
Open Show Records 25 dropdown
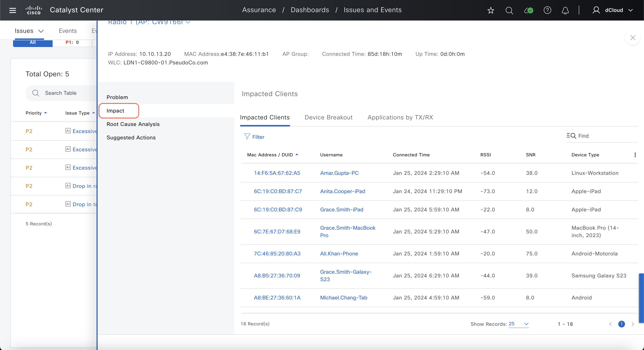pos(519,324)
